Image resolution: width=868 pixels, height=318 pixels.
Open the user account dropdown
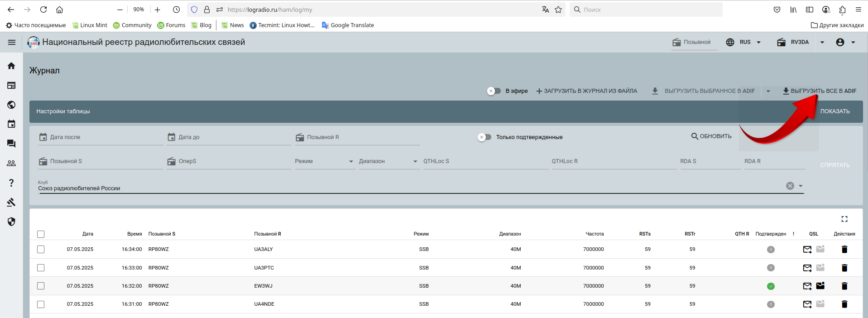click(846, 42)
